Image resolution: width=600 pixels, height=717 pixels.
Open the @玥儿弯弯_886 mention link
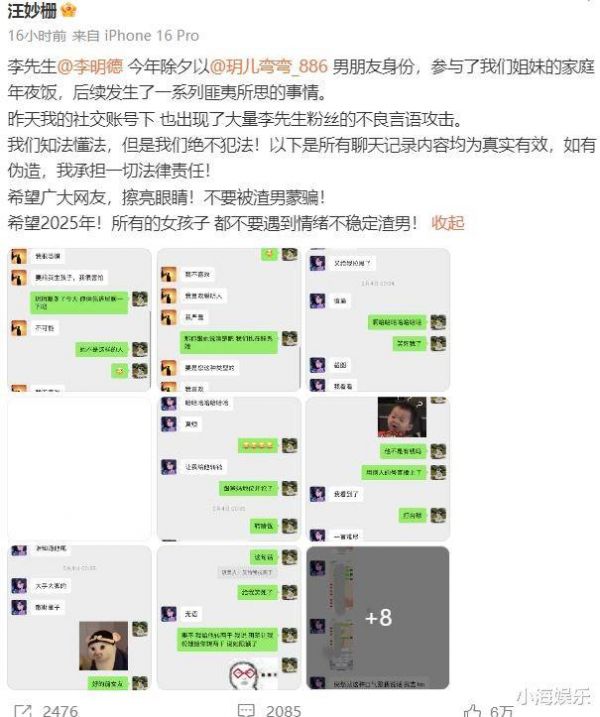pyautogui.click(x=268, y=67)
